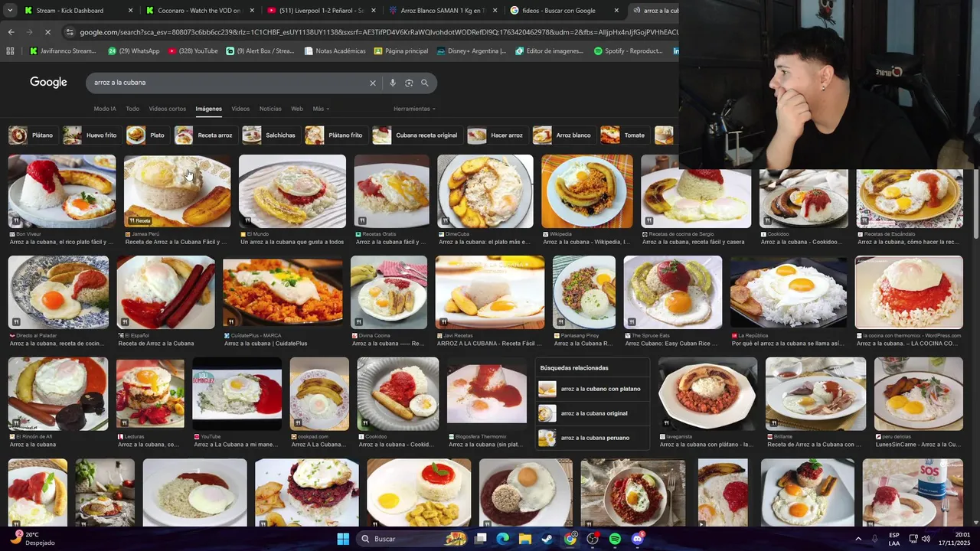Open Steam from the taskbar

547,539
